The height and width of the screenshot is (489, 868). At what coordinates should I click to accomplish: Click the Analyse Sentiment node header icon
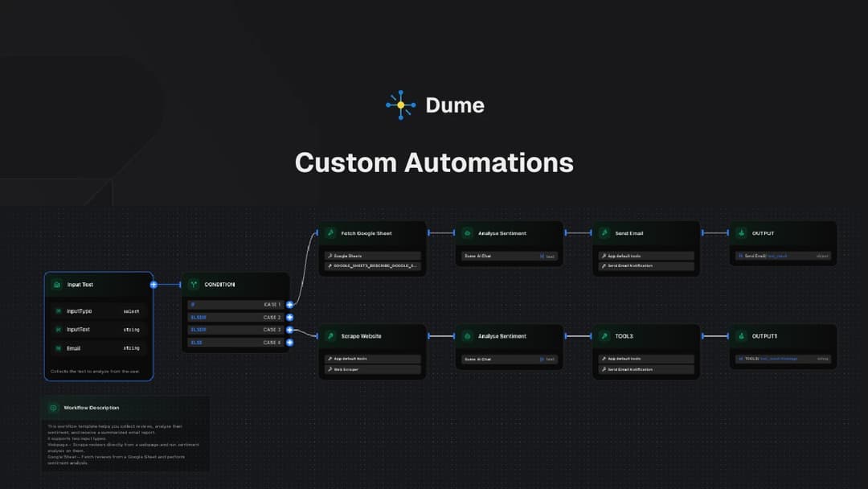click(x=465, y=233)
